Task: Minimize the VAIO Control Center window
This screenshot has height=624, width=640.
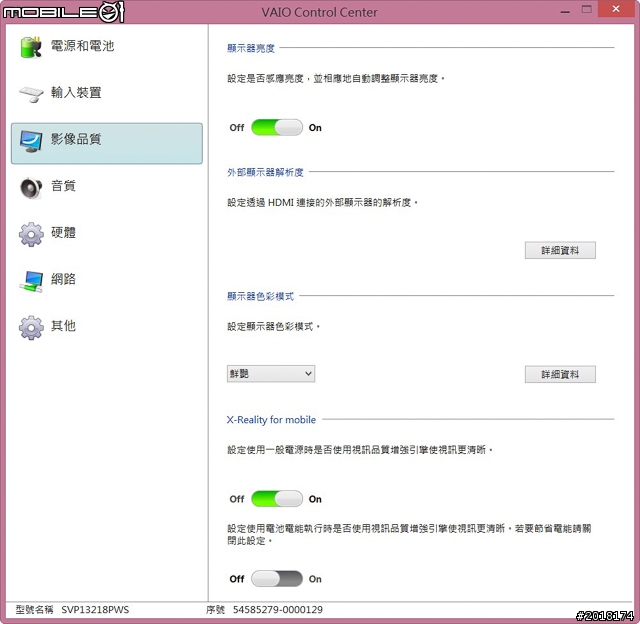Action: point(565,11)
